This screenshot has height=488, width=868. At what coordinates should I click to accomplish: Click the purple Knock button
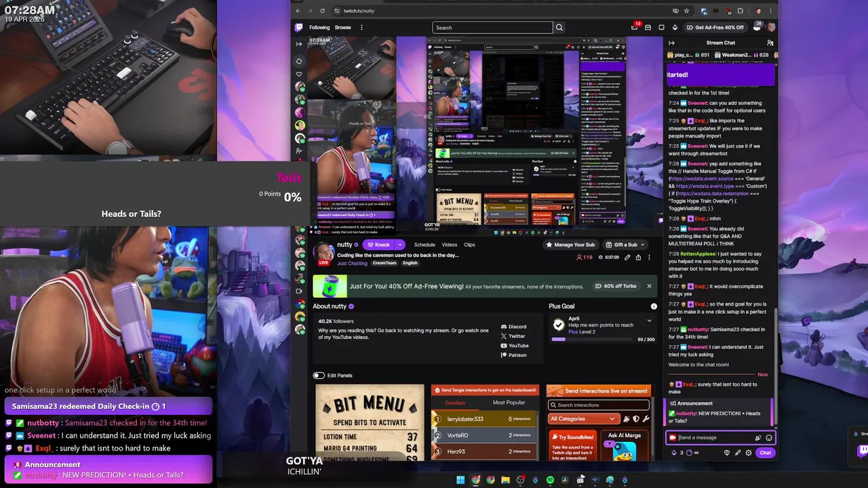[379, 245]
